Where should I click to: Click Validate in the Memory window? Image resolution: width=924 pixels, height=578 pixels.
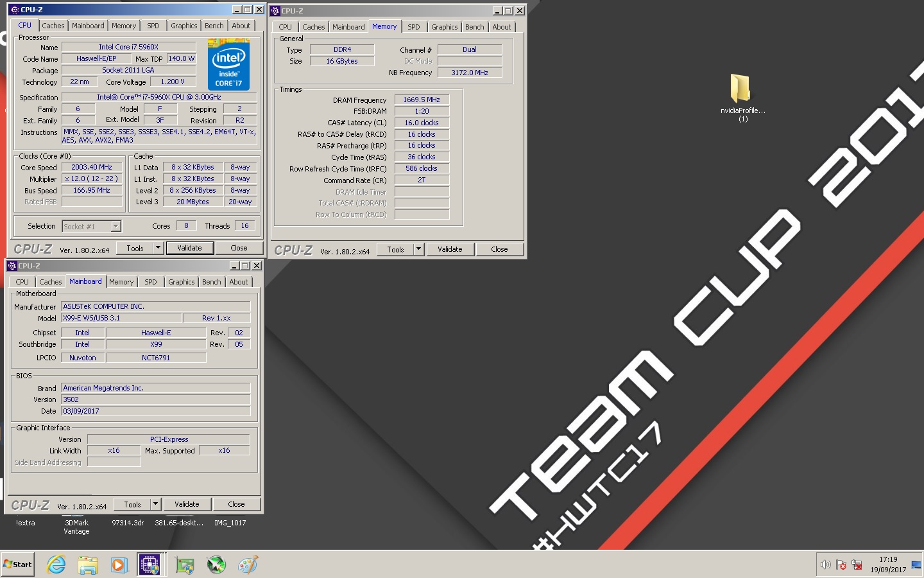coord(450,249)
